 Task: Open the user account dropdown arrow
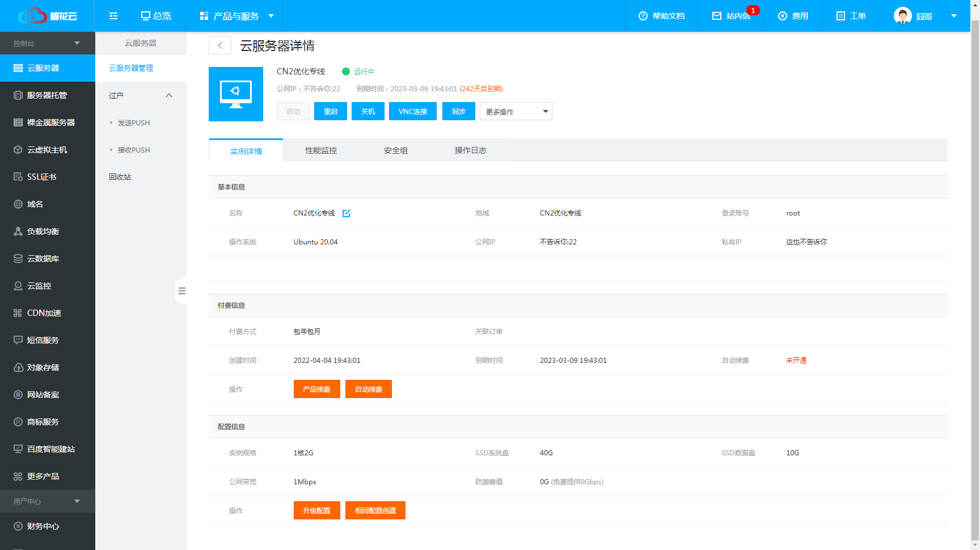[x=954, y=16]
